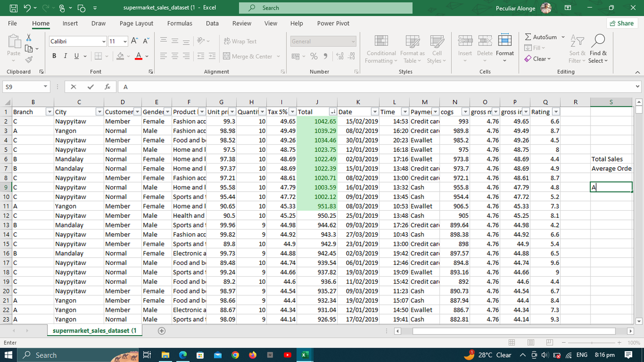Switch to the Insert ribbon tab
Screen dimensions: 644x362
coord(70,23)
